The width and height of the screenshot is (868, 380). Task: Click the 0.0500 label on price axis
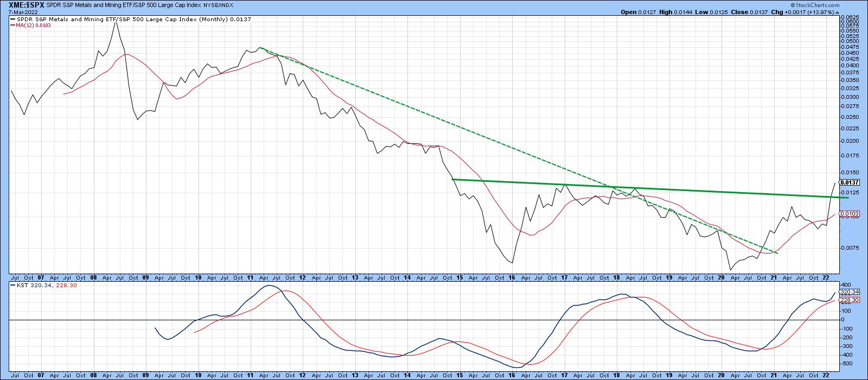850,41
